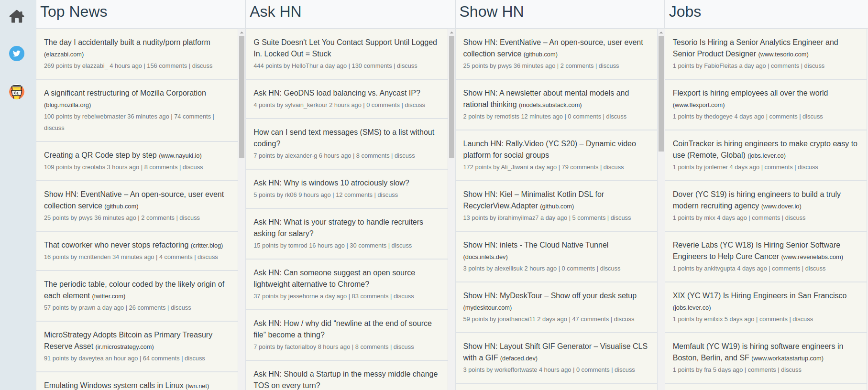This screenshot has height=390, width=868.
Task: Click the 'Jobs' column heading
Action: click(x=685, y=11)
